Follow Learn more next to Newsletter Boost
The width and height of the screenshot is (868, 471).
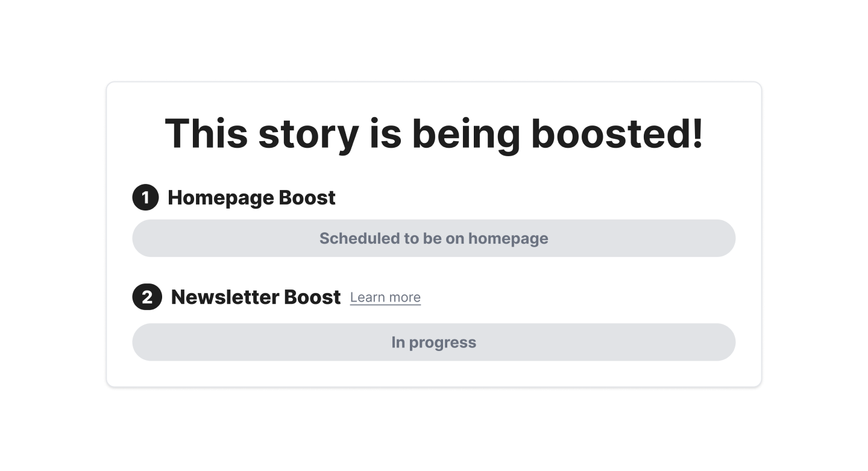[x=385, y=297]
